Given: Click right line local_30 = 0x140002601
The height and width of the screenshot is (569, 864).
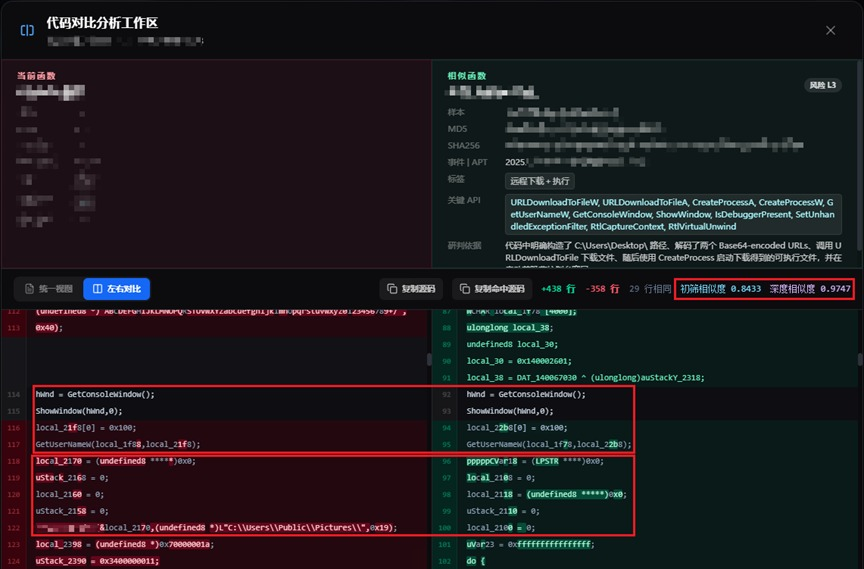Looking at the screenshot, I should click(x=519, y=361).
